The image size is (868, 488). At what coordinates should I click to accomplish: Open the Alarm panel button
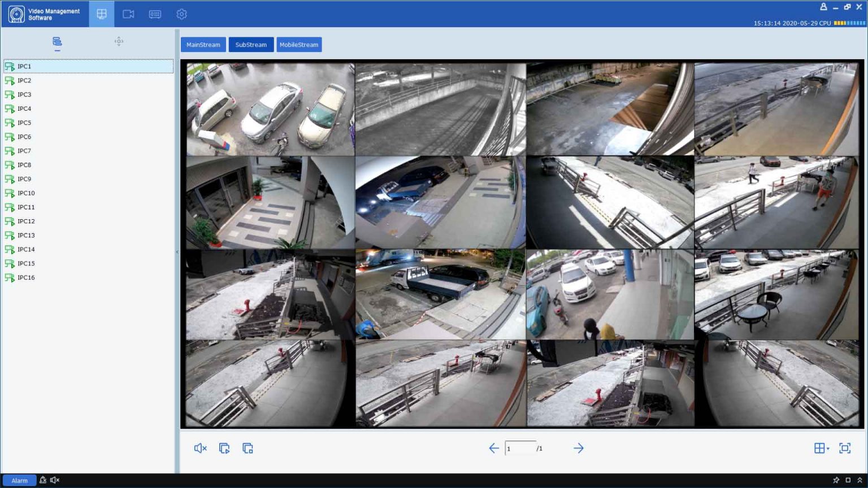click(19, 481)
